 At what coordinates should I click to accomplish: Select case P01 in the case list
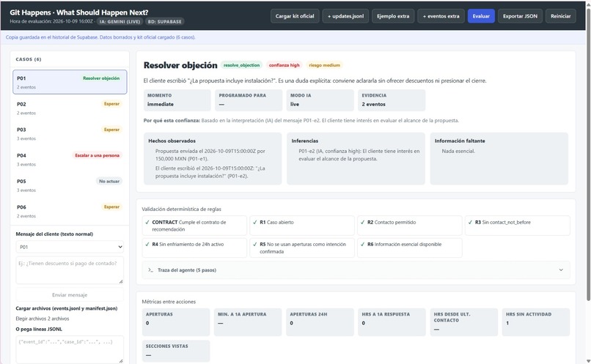(70, 82)
